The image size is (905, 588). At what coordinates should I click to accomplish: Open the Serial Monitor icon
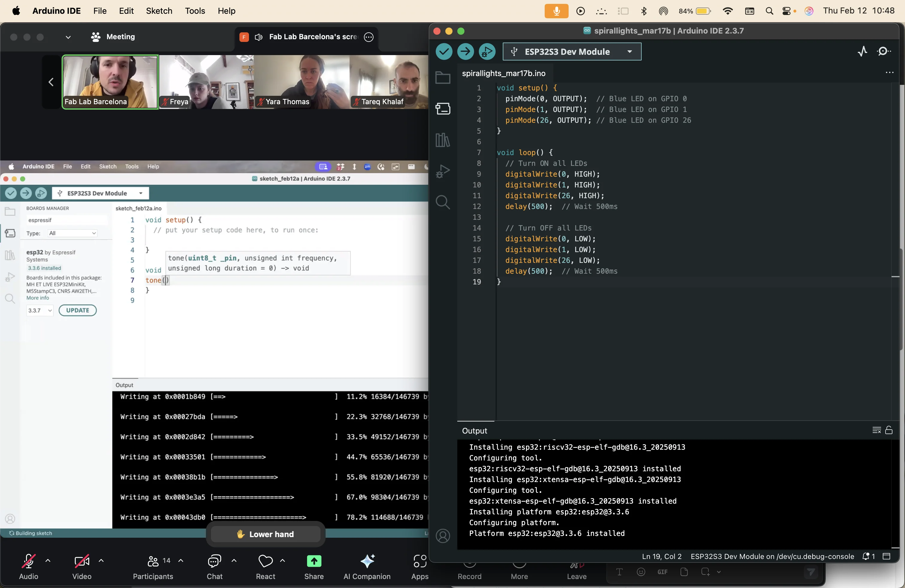[x=884, y=51]
